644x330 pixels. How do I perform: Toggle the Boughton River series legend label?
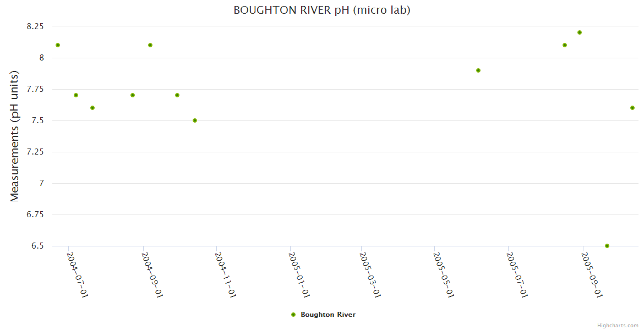[328, 315]
